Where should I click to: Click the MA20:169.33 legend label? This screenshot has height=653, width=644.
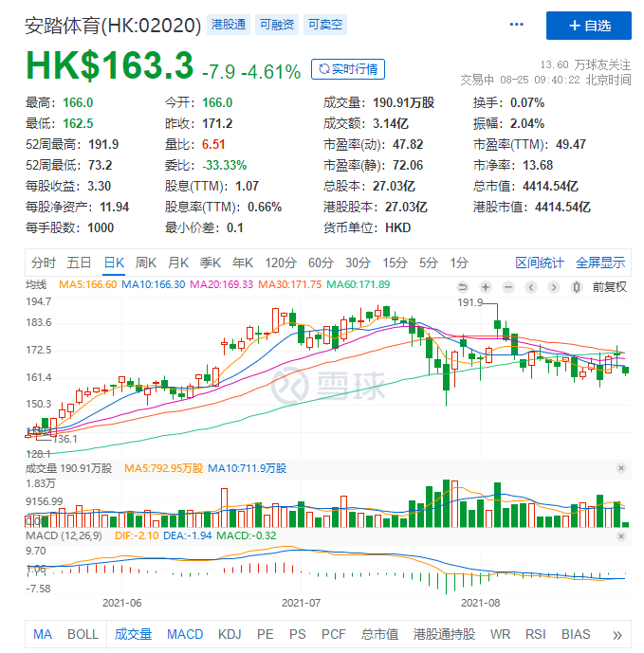point(221,284)
